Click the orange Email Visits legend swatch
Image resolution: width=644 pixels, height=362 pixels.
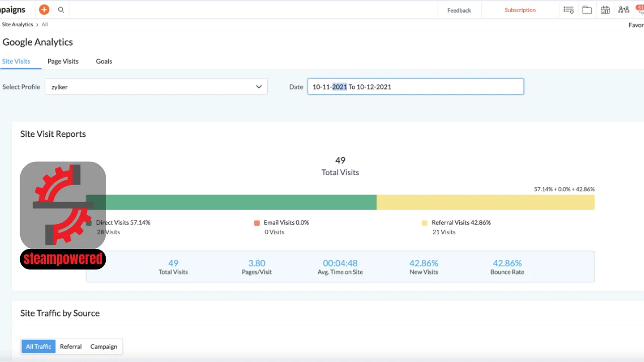(257, 223)
